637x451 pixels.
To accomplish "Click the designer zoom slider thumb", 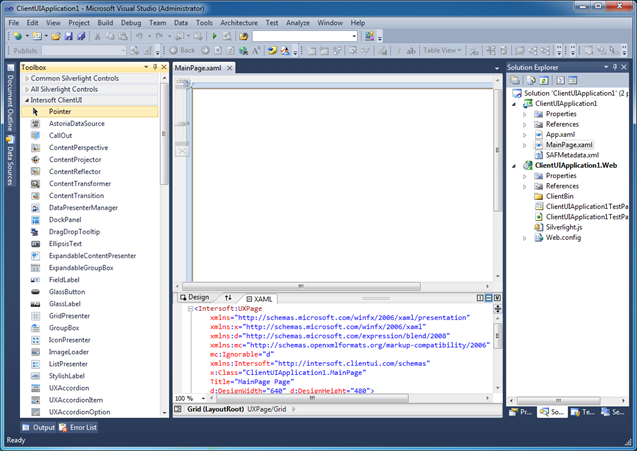I will [182, 124].
